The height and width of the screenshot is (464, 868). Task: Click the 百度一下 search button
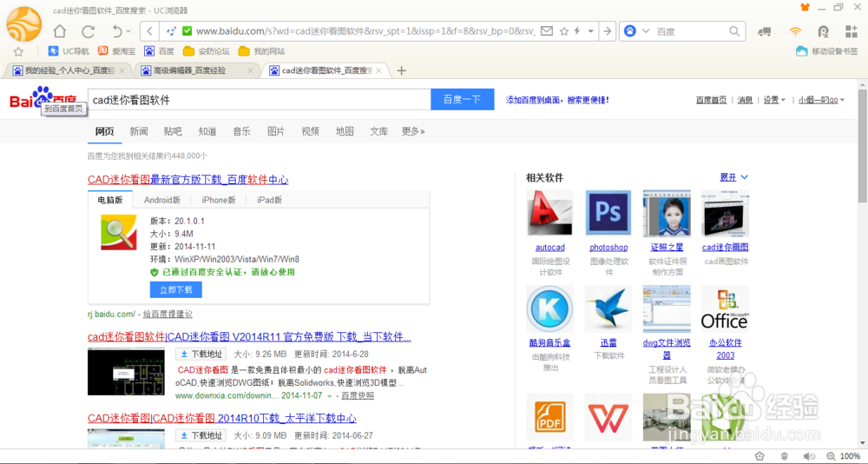click(x=463, y=100)
